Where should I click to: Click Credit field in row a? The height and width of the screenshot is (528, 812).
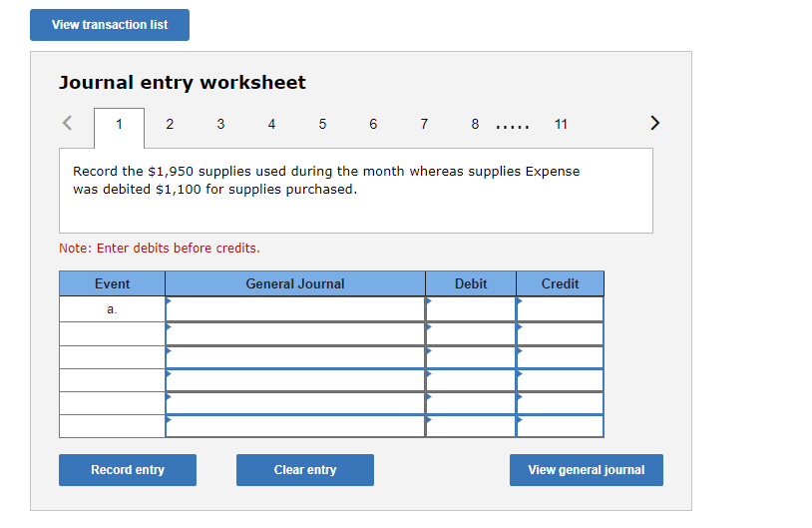point(560,308)
